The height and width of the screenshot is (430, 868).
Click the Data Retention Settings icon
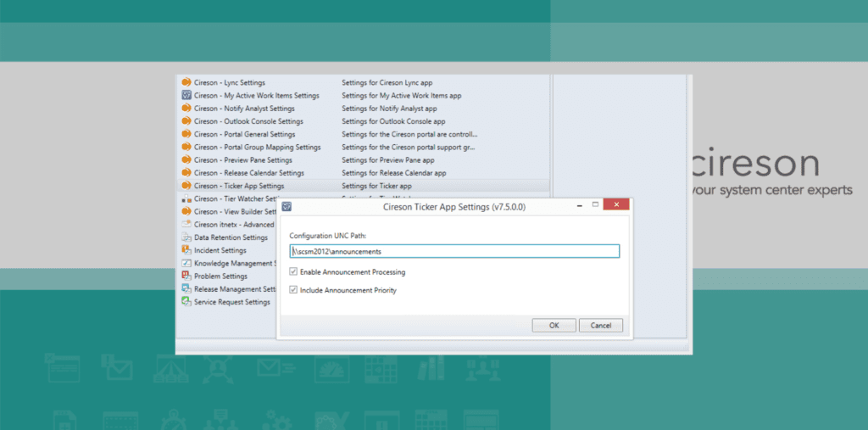point(186,237)
